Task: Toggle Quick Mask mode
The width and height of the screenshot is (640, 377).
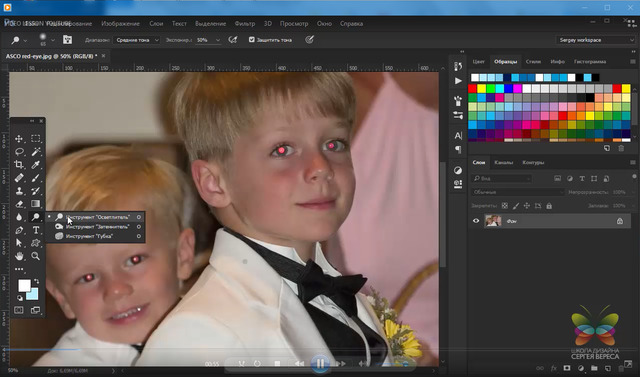Action: [x=19, y=310]
